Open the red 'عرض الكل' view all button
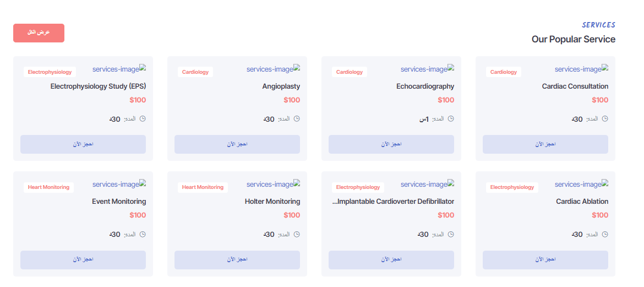The image size is (644, 287). click(39, 33)
